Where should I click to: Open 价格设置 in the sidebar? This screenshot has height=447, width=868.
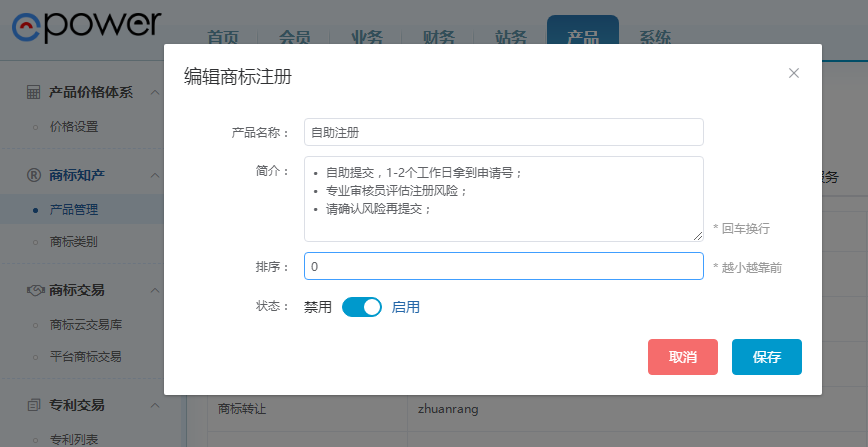click(x=74, y=127)
